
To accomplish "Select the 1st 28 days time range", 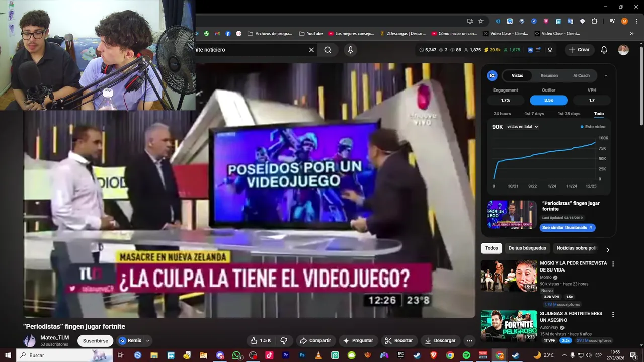I will (569, 114).
